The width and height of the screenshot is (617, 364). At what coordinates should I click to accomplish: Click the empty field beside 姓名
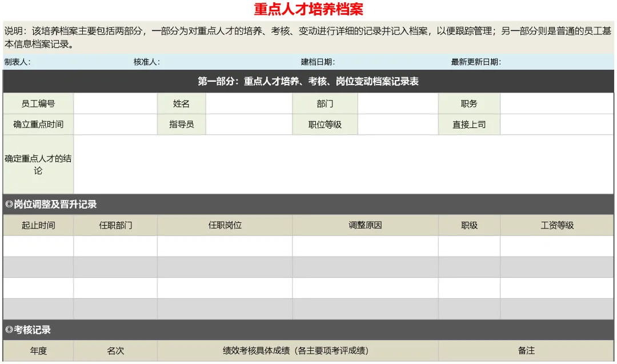tap(249, 103)
